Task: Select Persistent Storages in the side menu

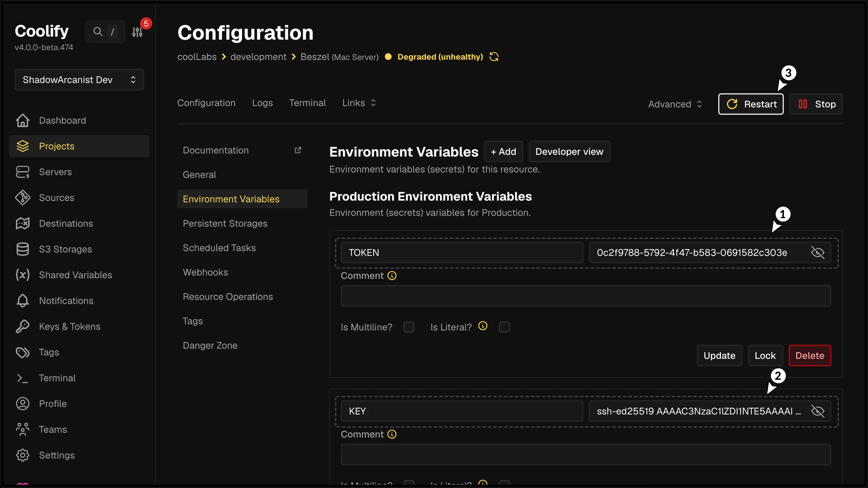Action: 225,223
